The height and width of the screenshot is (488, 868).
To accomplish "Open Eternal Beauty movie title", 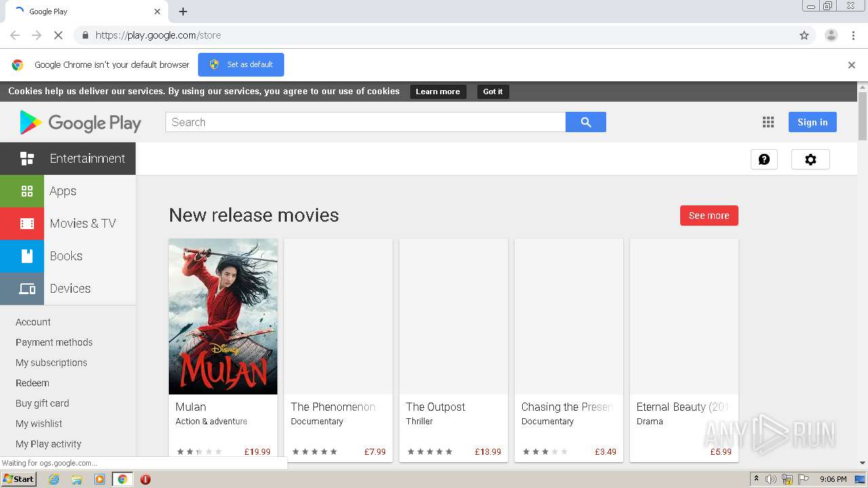I will pyautogui.click(x=682, y=407).
